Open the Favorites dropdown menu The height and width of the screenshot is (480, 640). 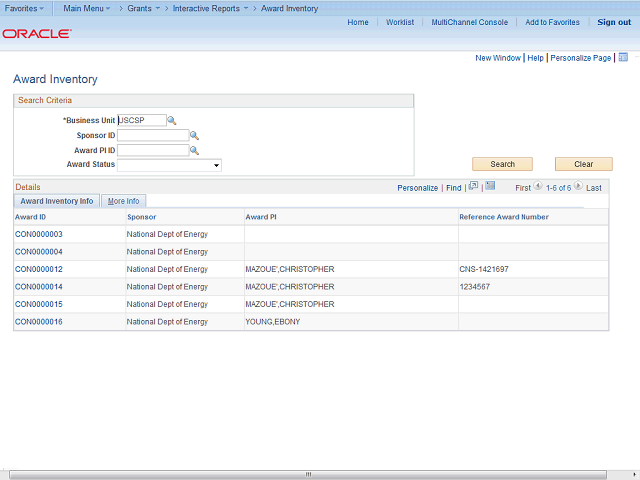[24, 8]
